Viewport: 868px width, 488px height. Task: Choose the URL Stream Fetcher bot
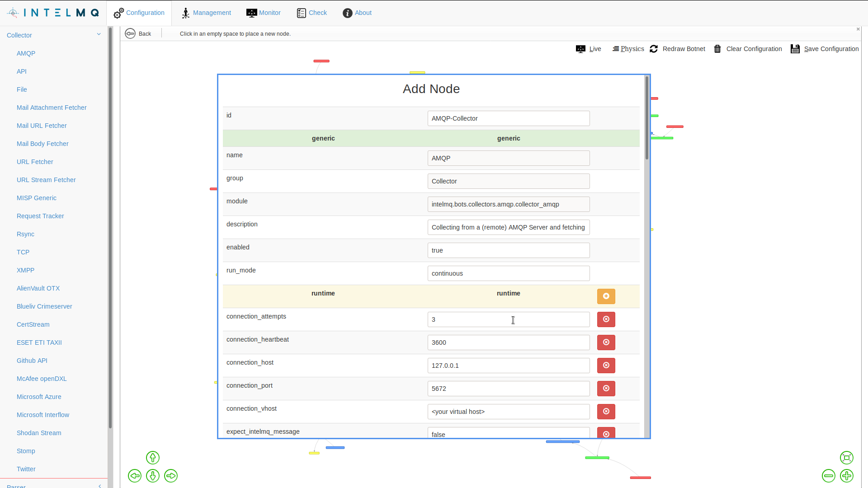46,180
